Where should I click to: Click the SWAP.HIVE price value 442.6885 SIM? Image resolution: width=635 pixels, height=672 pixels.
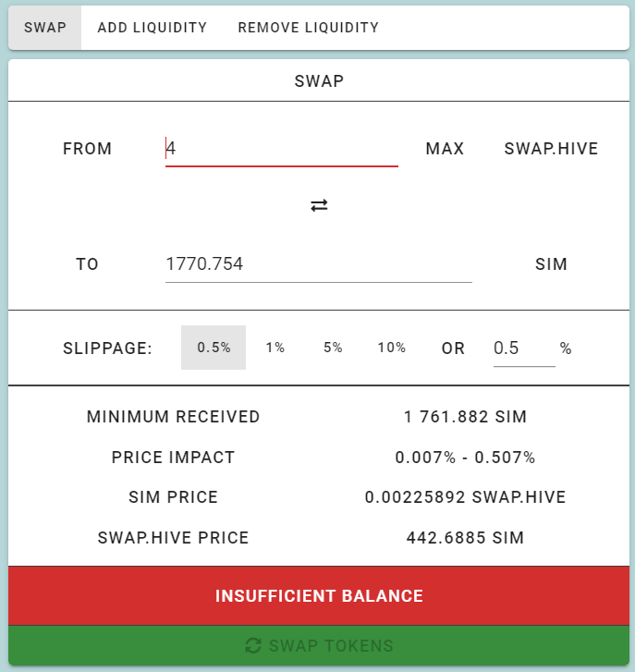pos(465,537)
